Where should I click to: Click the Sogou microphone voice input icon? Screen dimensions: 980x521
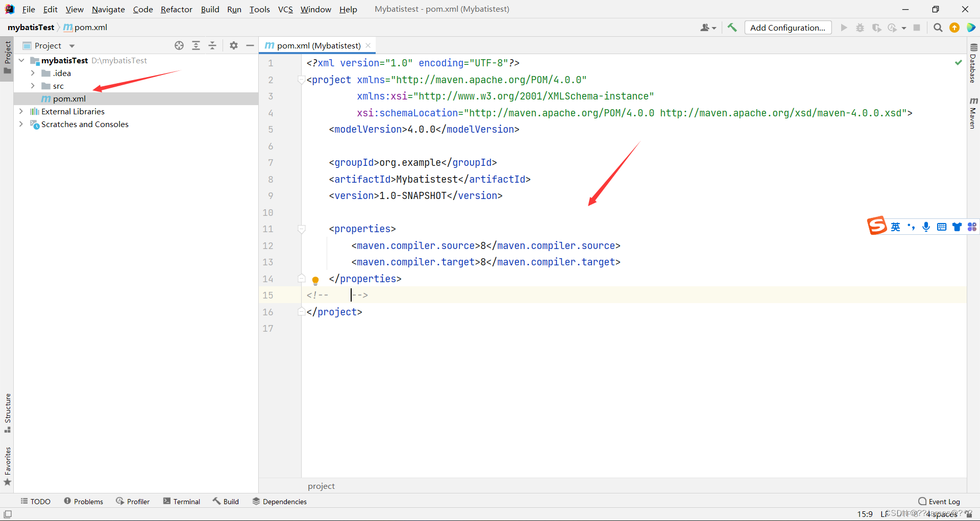(x=926, y=227)
